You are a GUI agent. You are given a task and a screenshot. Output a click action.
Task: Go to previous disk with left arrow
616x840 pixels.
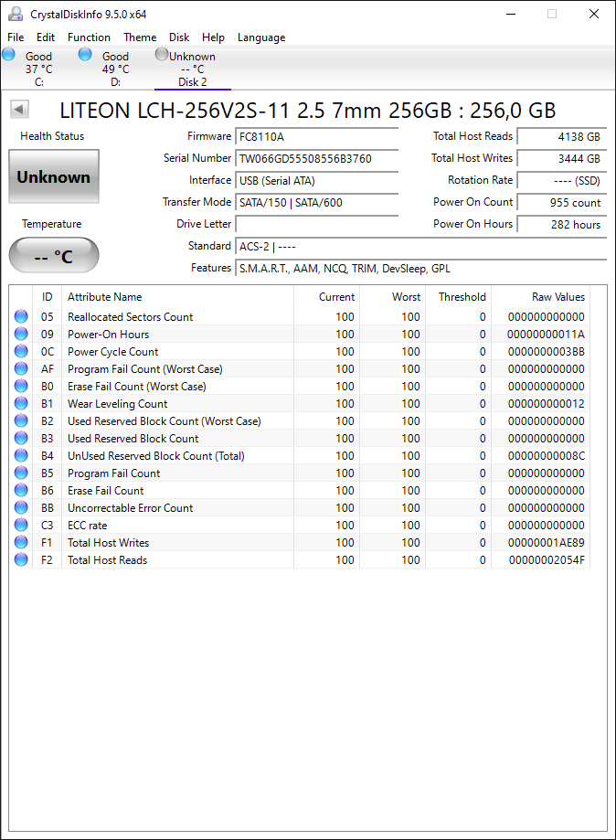click(19, 110)
